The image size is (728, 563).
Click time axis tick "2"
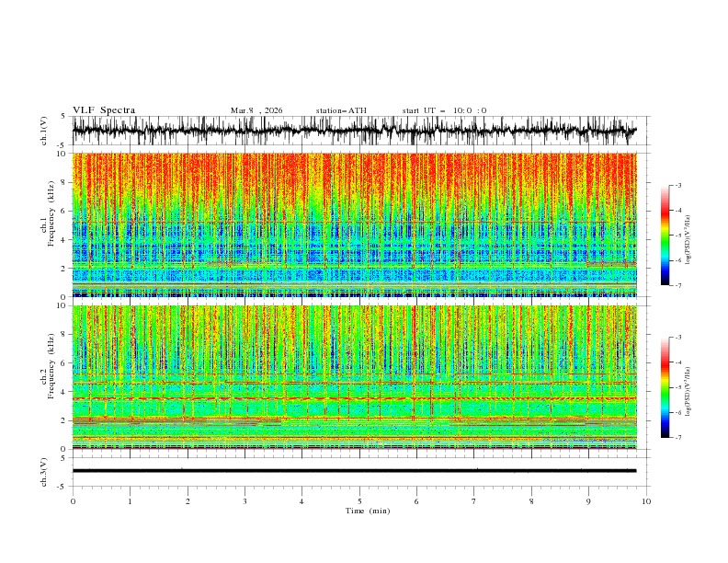point(188,501)
